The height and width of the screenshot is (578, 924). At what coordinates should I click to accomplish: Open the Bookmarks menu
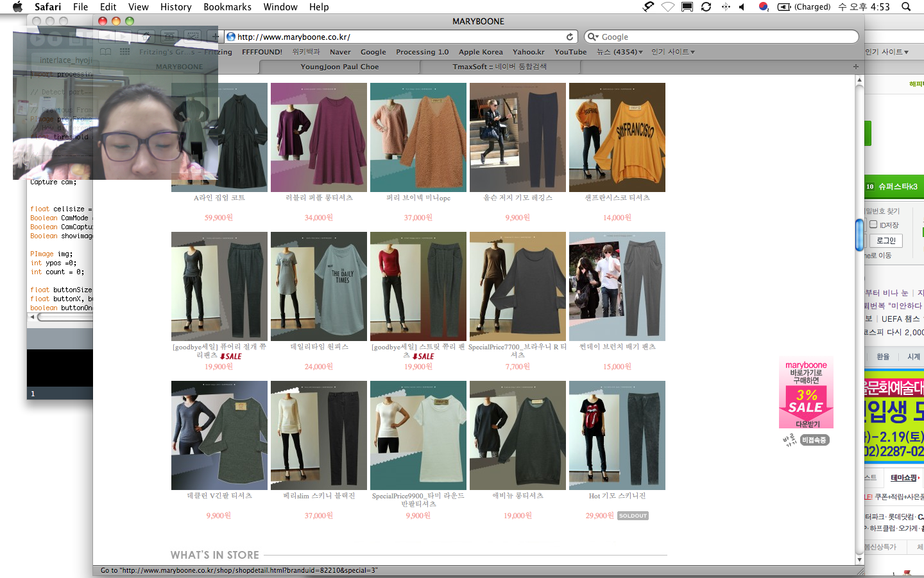(x=227, y=7)
